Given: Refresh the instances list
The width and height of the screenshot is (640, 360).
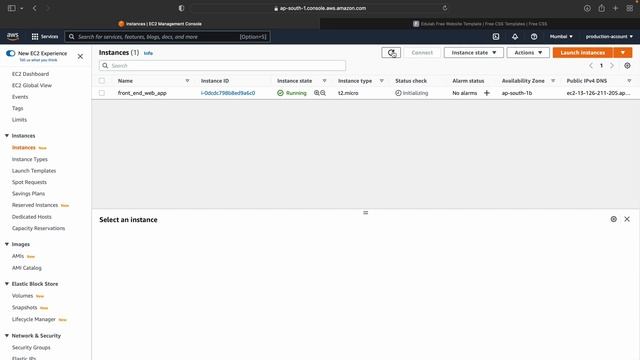Looking at the screenshot, I should (x=391, y=53).
